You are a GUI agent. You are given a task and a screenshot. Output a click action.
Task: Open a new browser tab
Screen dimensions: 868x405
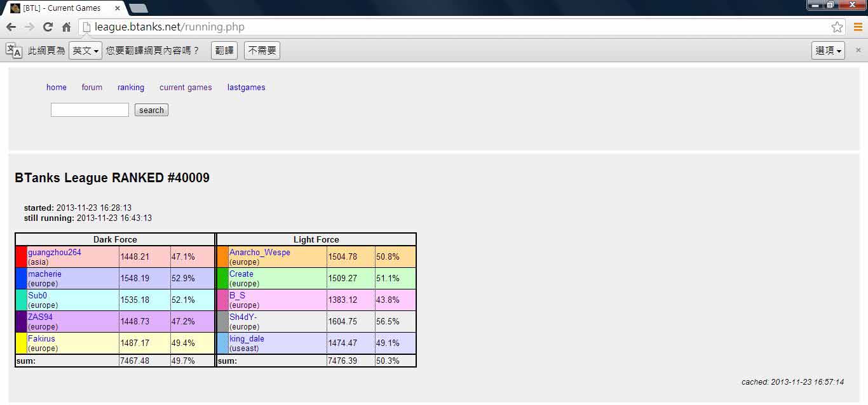pyautogui.click(x=138, y=8)
